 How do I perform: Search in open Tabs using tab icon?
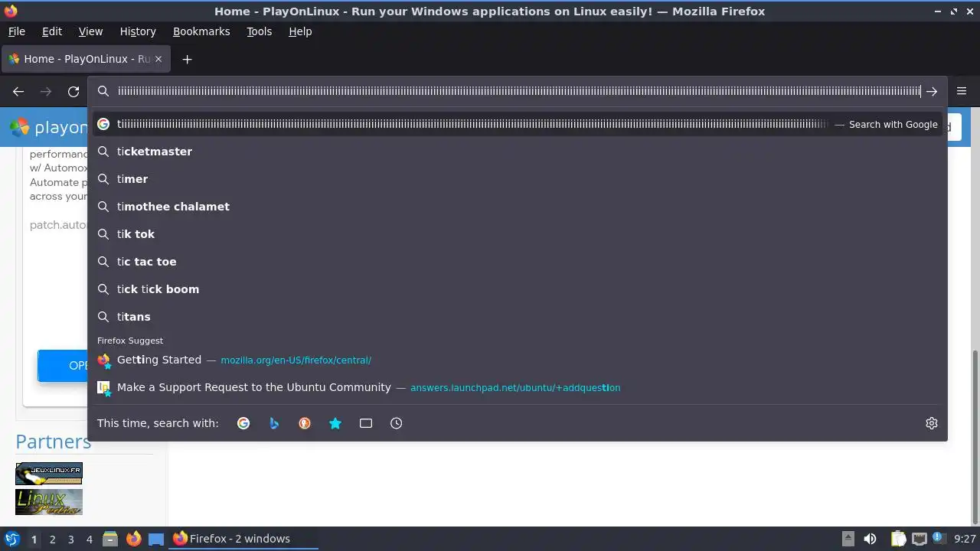(366, 423)
